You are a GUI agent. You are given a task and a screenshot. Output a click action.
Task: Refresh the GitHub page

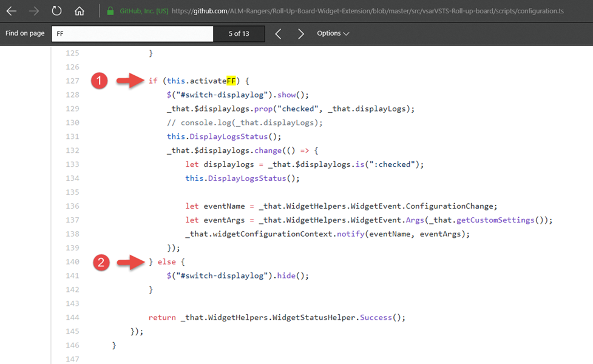tap(56, 10)
